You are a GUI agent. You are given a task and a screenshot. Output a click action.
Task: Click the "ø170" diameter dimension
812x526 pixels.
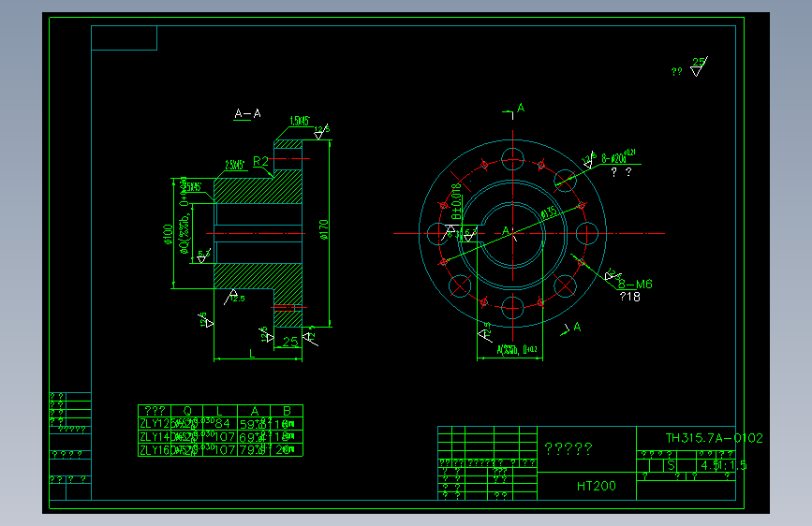pyautogui.click(x=324, y=229)
